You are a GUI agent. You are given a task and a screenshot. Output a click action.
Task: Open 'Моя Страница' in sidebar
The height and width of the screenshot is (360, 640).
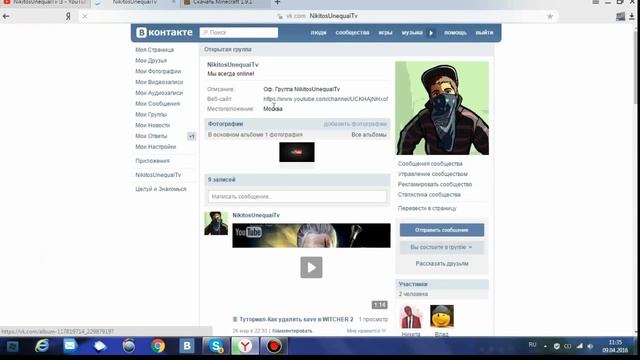click(155, 50)
